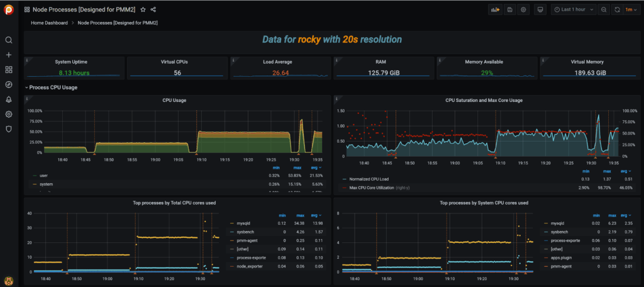Star the Node Processes dashboard

(143, 9)
